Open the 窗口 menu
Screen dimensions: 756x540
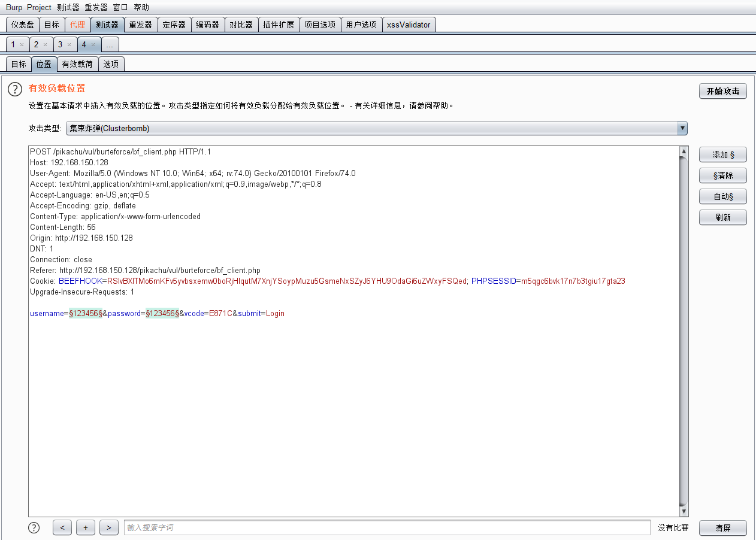point(120,7)
